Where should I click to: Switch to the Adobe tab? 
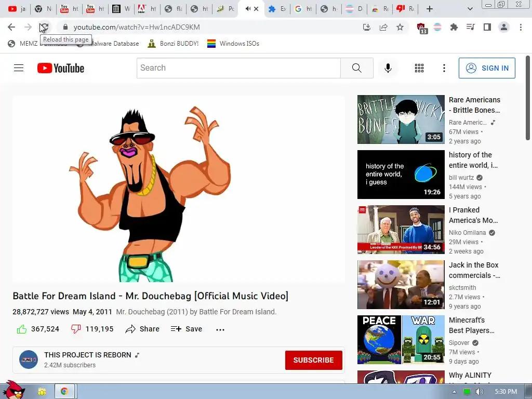(147, 9)
